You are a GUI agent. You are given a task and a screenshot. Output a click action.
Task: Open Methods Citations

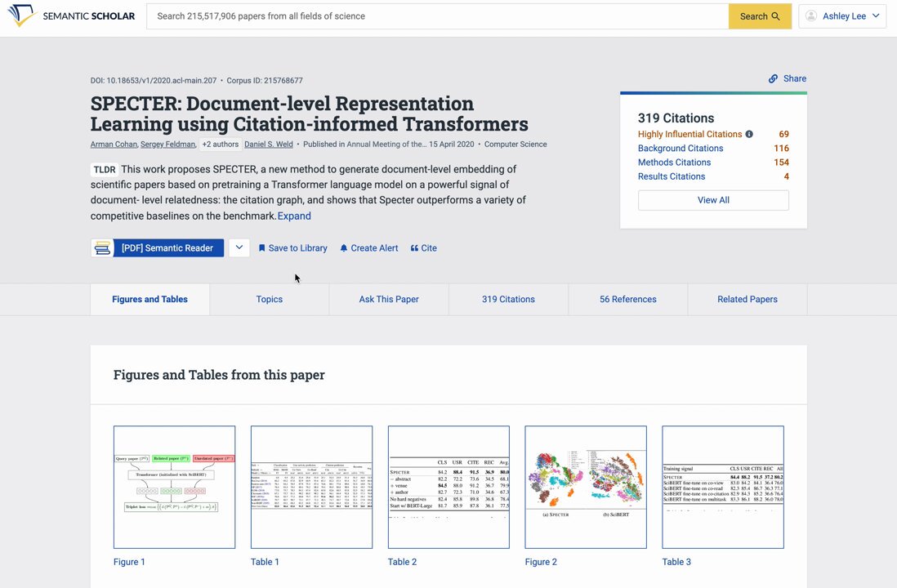(674, 163)
